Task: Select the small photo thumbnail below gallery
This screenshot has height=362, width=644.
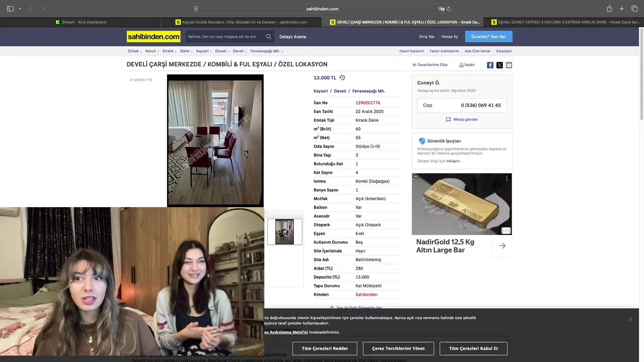Action: click(285, 232)
